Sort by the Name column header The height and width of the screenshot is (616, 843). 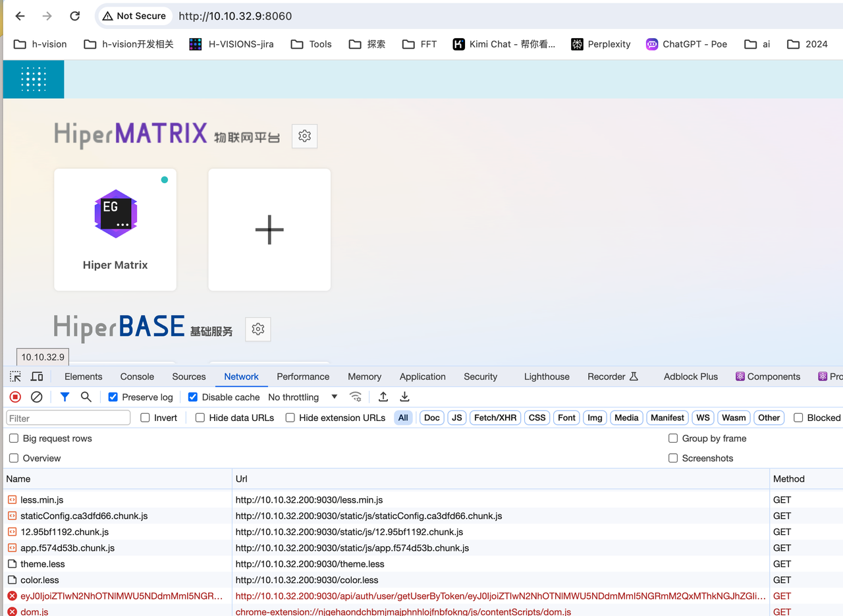117,479
